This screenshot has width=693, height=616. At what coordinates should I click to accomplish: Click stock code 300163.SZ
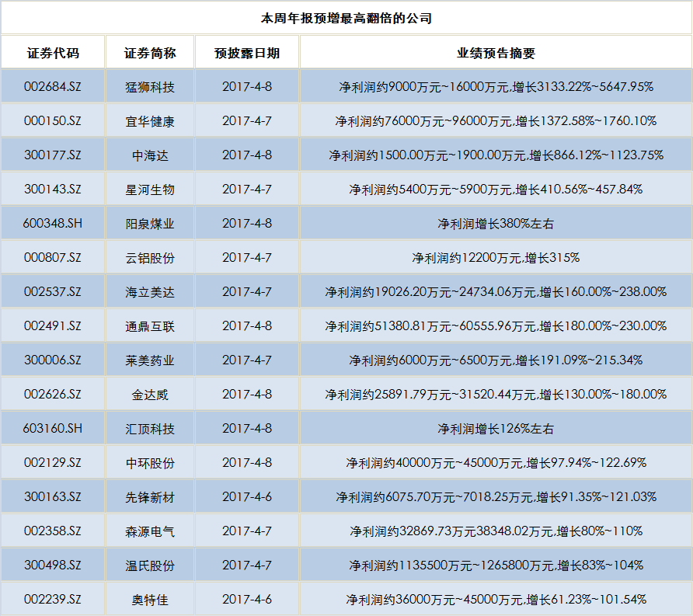click(53, 496)
